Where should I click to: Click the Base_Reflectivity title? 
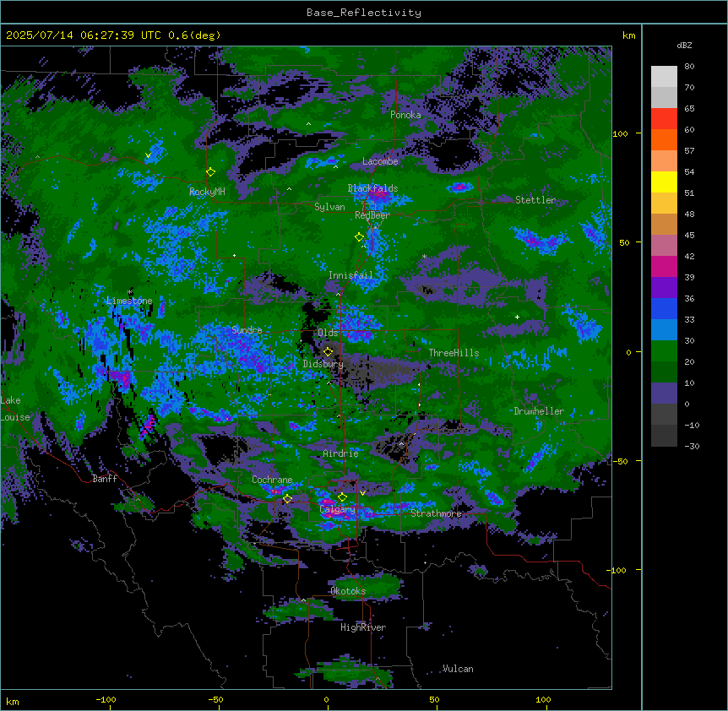(364, 13)
